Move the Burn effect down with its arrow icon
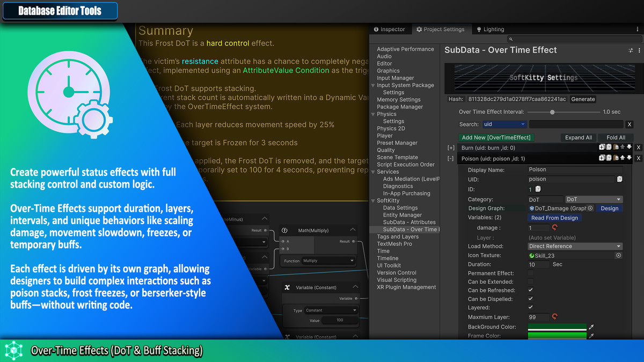Image resolution: width=644 pixels, height=362 pixels. [630, 146]
